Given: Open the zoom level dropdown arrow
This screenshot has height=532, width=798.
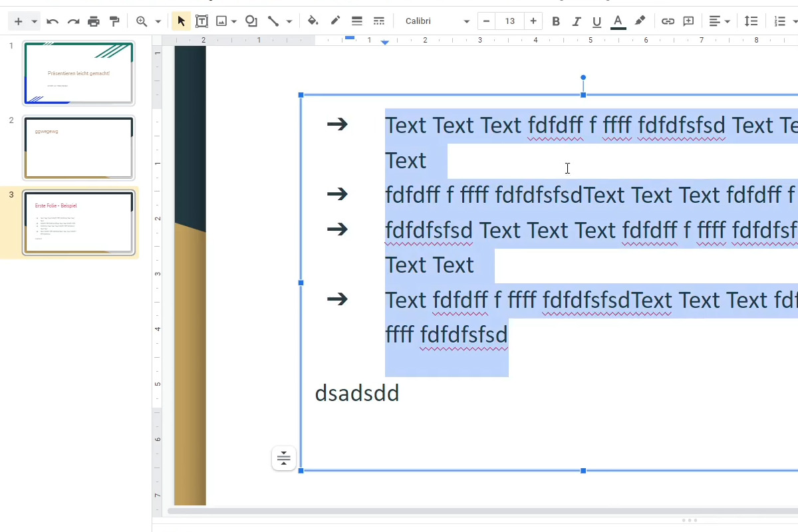Looking at the screenshot, I should (x=158, y=21).
